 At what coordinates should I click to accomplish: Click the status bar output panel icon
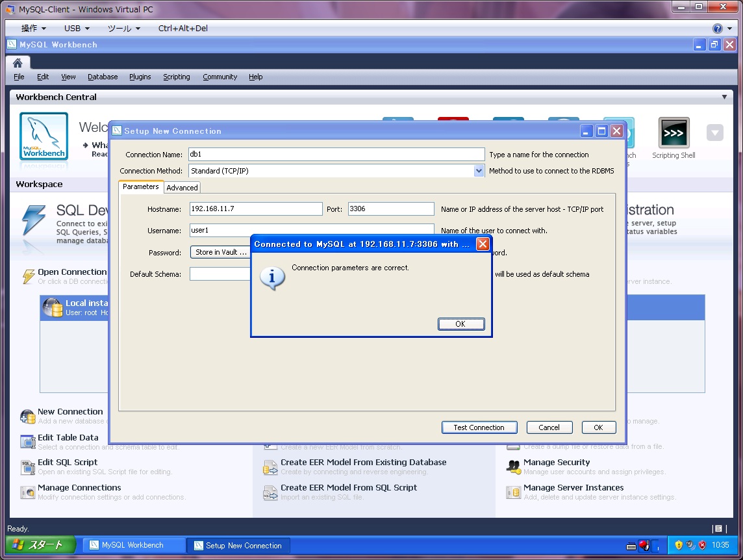(718, 529)
